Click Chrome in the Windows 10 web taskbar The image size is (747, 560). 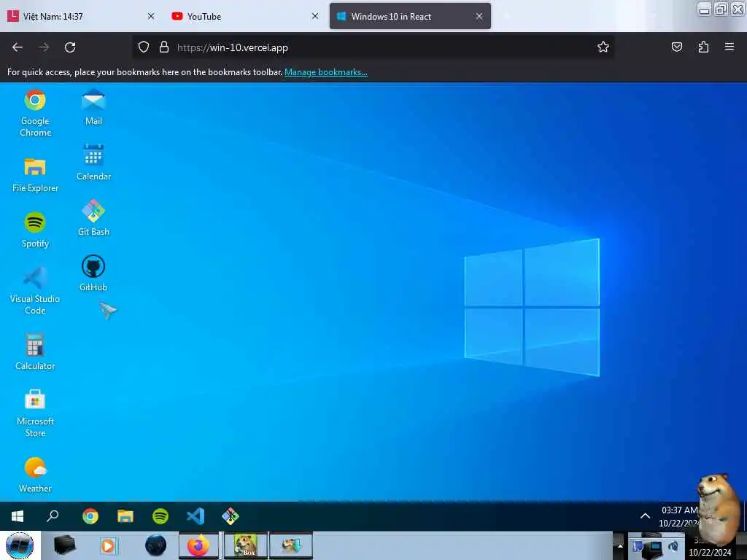(90, 516)
